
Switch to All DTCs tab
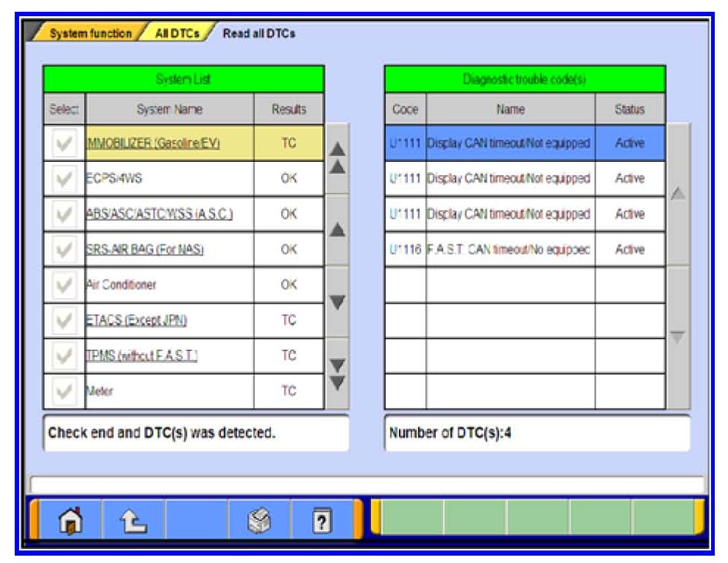(177, 34)
